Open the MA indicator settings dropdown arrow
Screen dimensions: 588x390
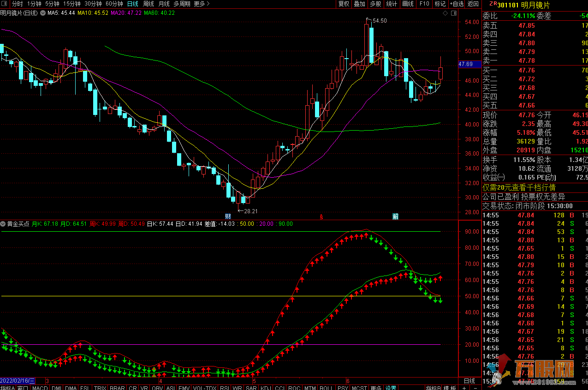[x=43, y=13]
